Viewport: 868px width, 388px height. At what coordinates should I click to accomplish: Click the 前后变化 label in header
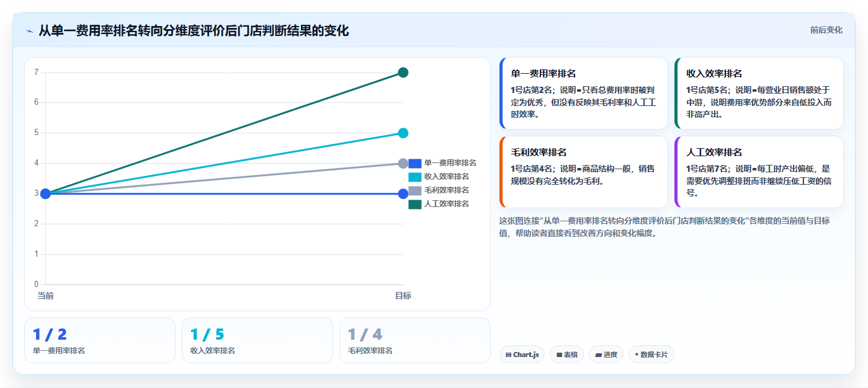[x=826, y=30]
